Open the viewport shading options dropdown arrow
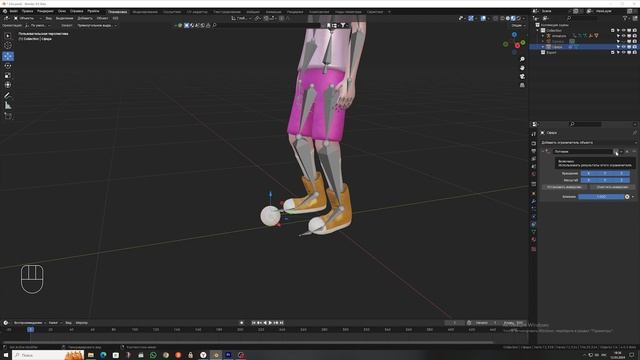This screenshot has width=640, height=360. pos(524,18)
